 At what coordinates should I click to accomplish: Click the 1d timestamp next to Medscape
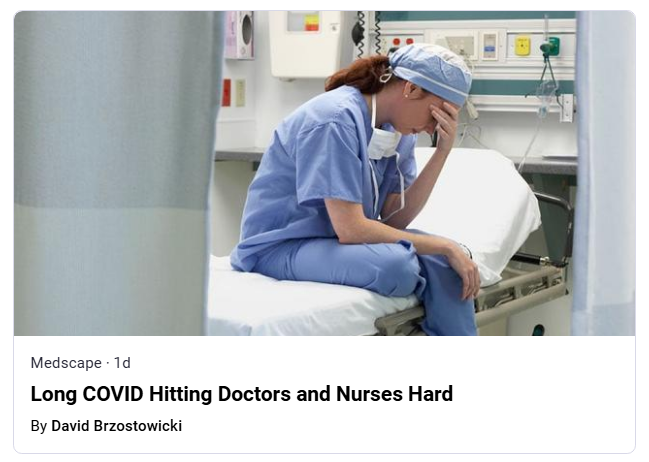tap(122, 363)
